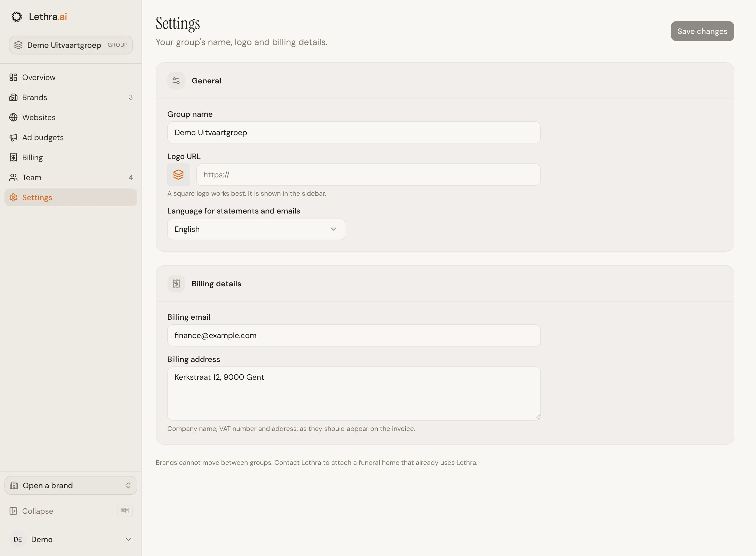
Task: Click inside the Billing address textarea
Action: coord(354,394)
